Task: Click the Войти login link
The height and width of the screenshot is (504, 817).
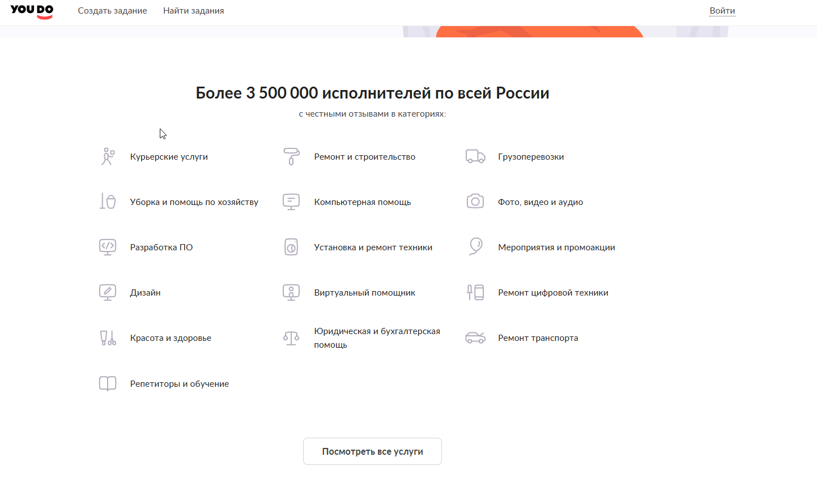Action: [722, 11]
